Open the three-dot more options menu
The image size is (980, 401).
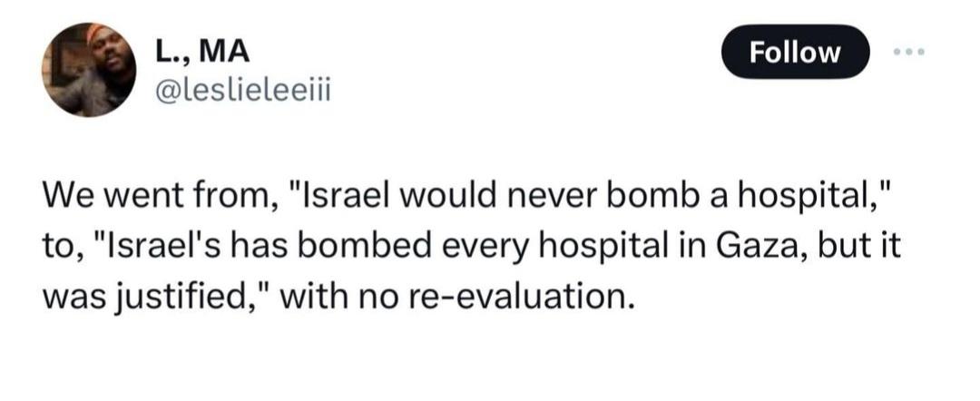coord(907,52)
